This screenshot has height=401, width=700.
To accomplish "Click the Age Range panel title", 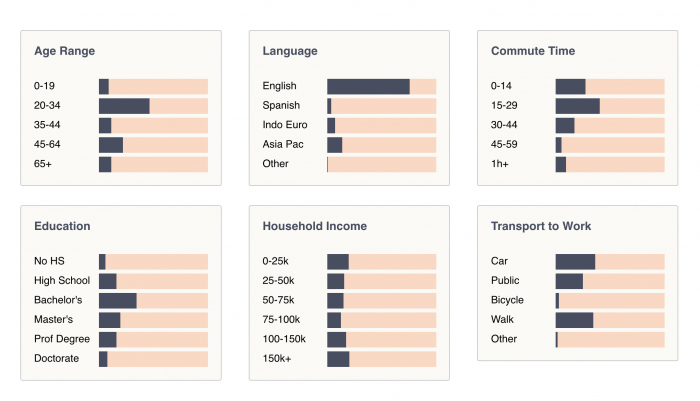I will coord(65,51).
